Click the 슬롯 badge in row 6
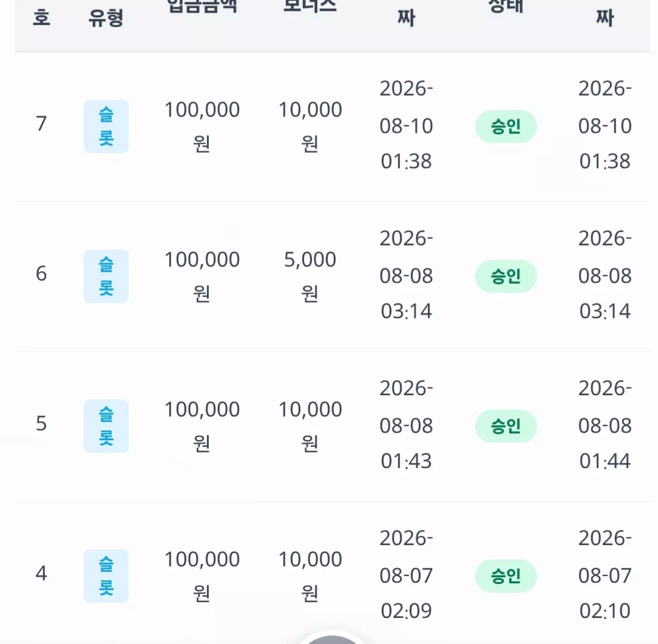 (x=106, y=276)
